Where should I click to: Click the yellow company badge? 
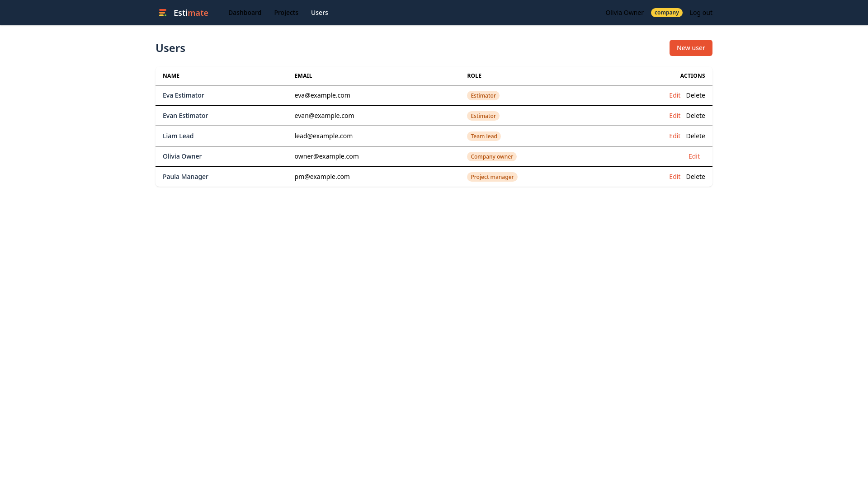click(667, 13)
